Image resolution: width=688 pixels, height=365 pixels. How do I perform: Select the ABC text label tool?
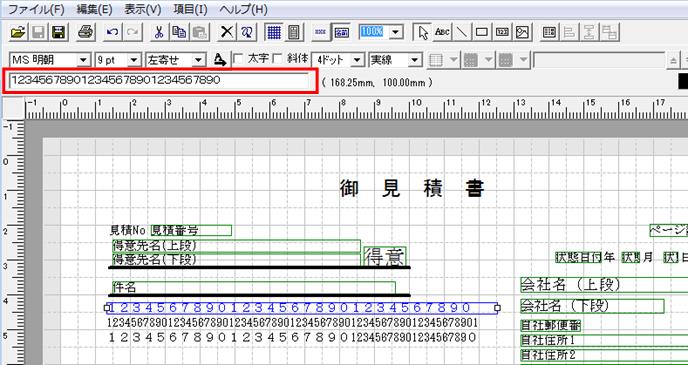point(442,32)
